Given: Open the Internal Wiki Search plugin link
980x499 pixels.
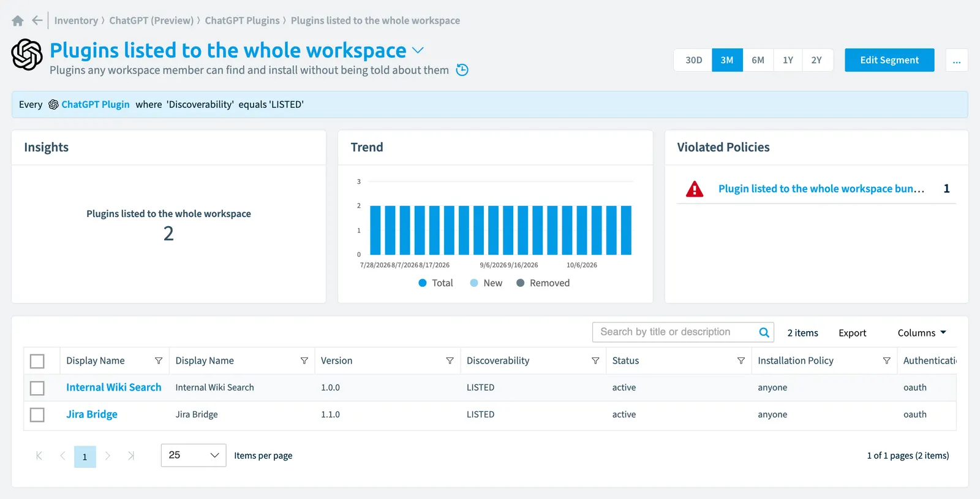Looking at the screenshot, I should 114,387.
